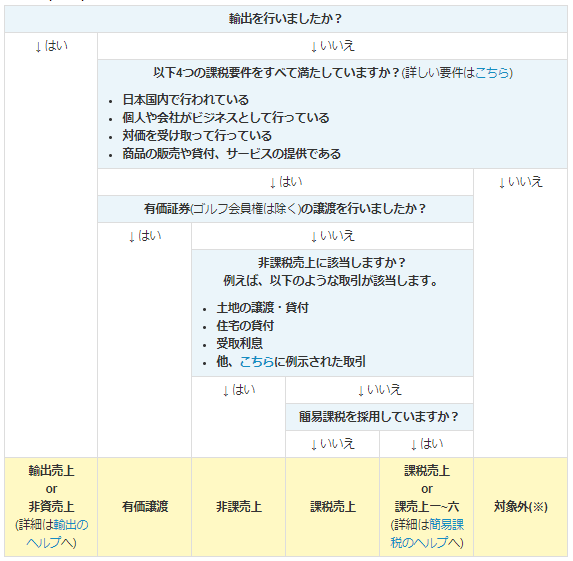Select the 非課売上 result cell
Viewport: 573px width, 561px height.
click(239, 507)
